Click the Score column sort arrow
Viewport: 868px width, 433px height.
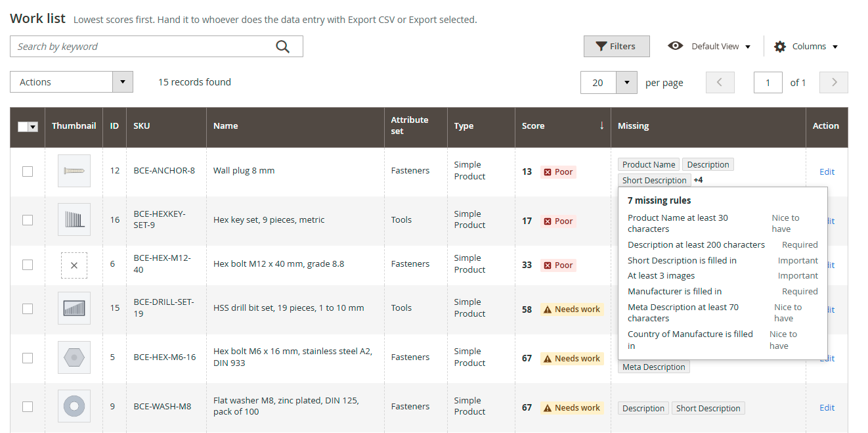(x=601, y=125)
